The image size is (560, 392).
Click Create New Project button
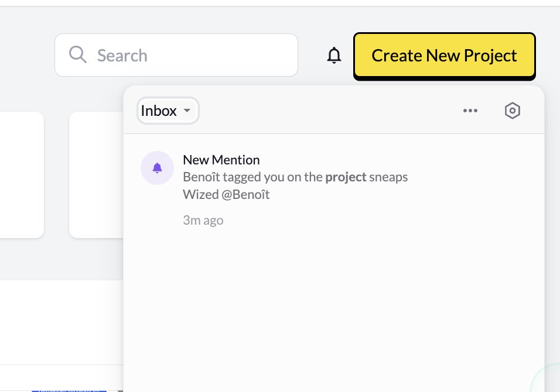coord(444,55)
